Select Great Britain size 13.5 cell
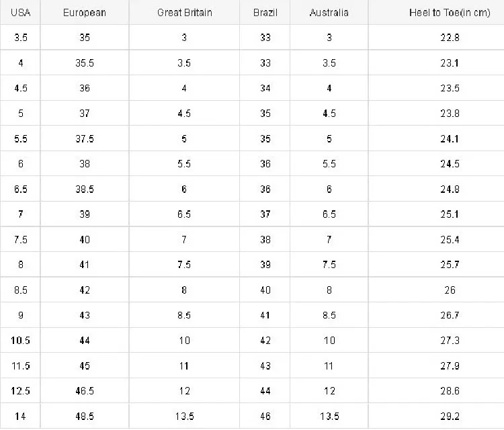The image size is (504, 430). pos(185,416)
